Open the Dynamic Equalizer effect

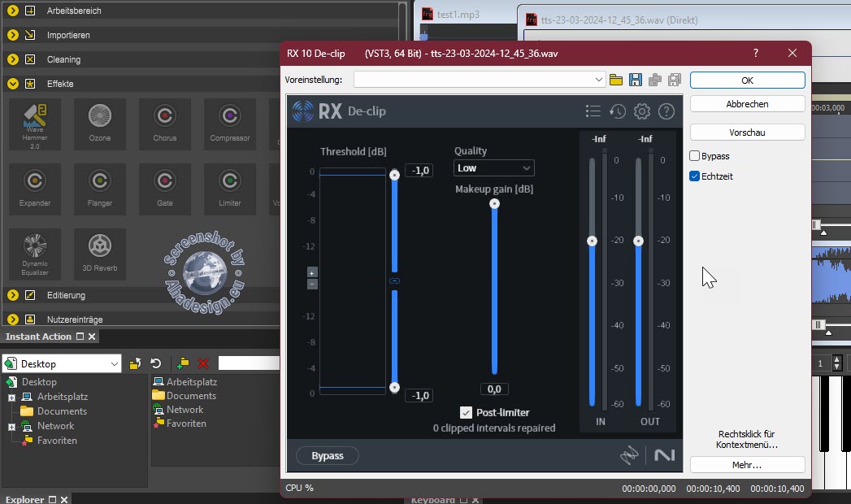click(x=35, y=254)
